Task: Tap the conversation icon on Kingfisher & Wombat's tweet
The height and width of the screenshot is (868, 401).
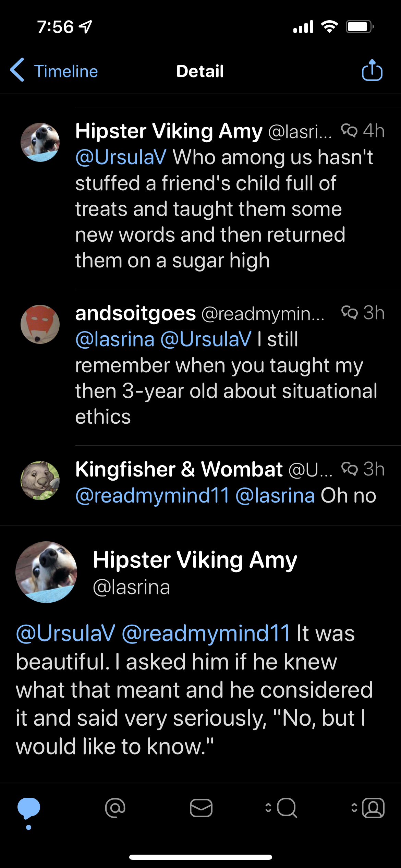Action: tap(350, 469)
